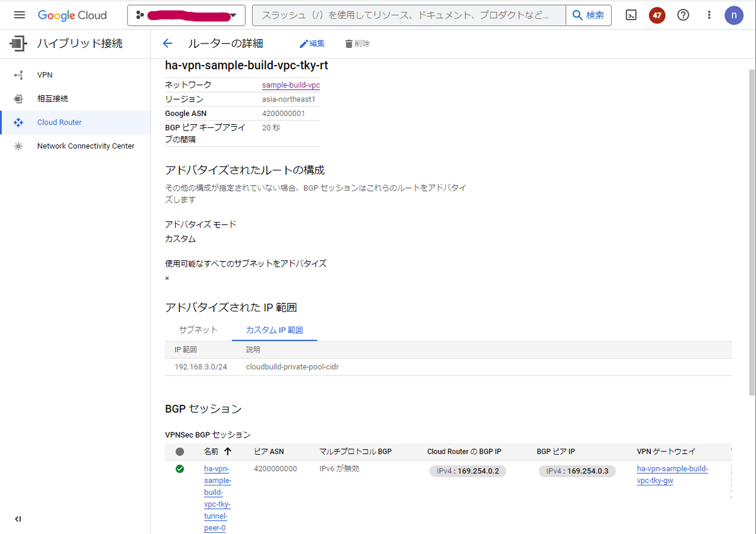Switch to the カスタム IP 範囲 tab
The height and width of the screenshot is (534, 756).
point(274,330)
